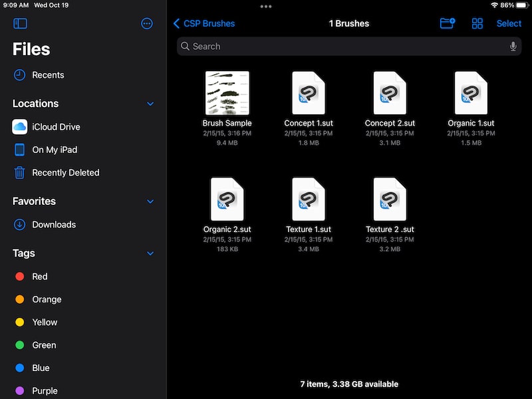532x399 pixels.
Task: Click the "1 Brushes" folder title
Action: pyautogui.click(x=348, y=23)
